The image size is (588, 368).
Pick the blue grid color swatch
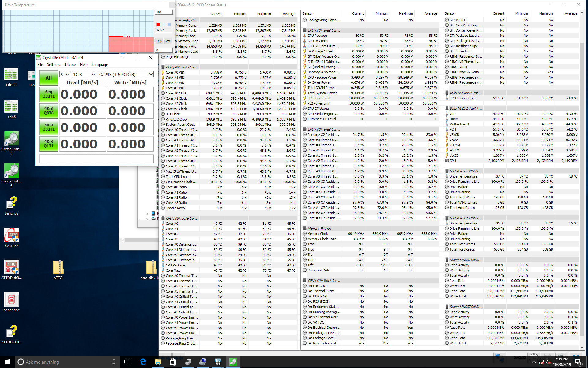[169, 25]
